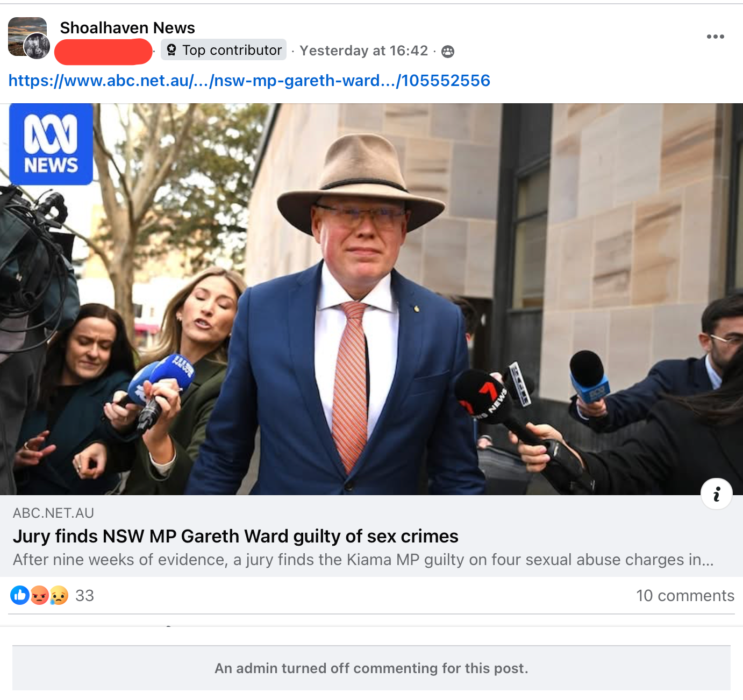Viewport: 743px width, 700px height.
Task: Expand the 10 comments section
Action: point(684,596)
